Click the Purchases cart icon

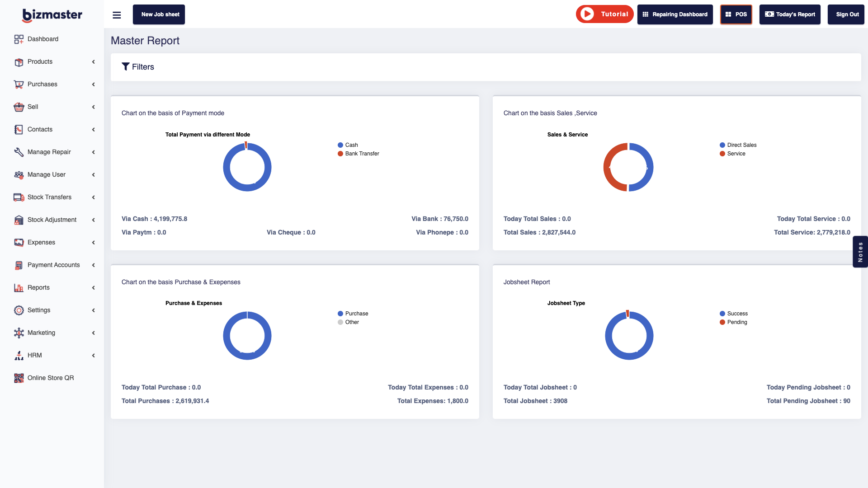click(19, 84)
